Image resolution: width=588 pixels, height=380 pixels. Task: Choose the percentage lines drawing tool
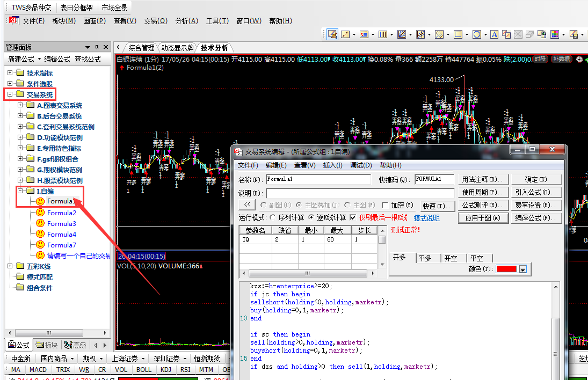(x=364, y=34)
